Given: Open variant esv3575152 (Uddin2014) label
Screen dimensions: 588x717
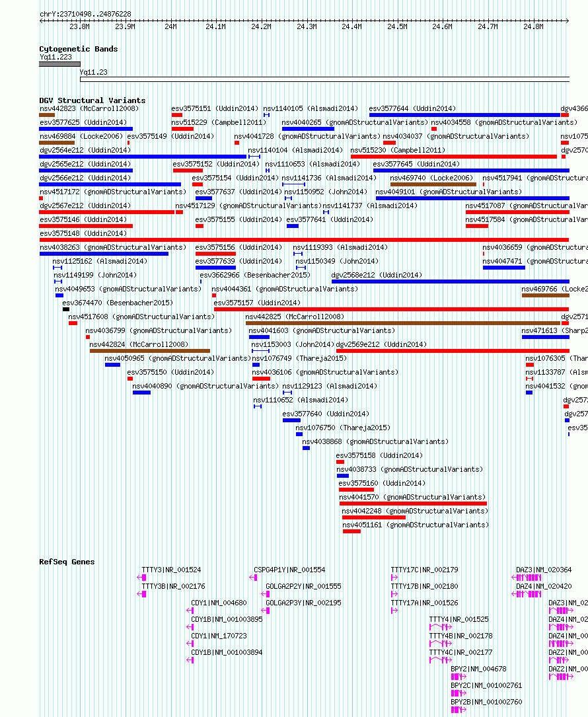Looking at the screenshot, I should [216, 164].
